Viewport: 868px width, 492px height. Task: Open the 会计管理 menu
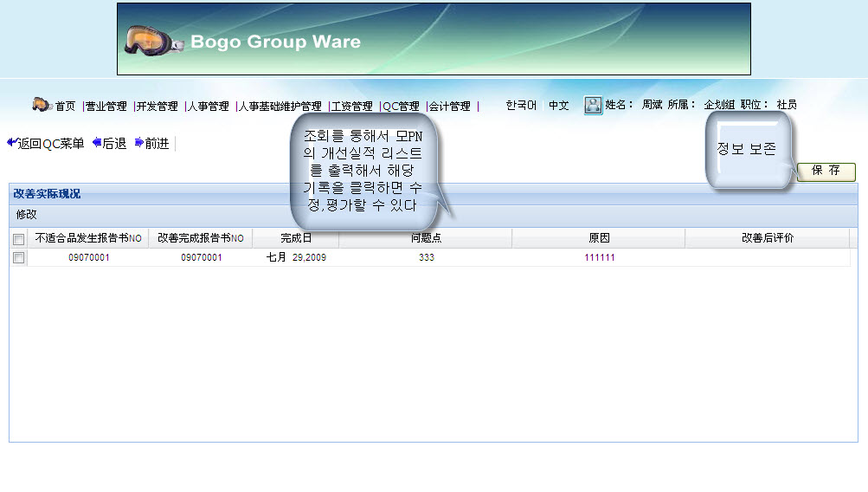click(x=450, y=107)
